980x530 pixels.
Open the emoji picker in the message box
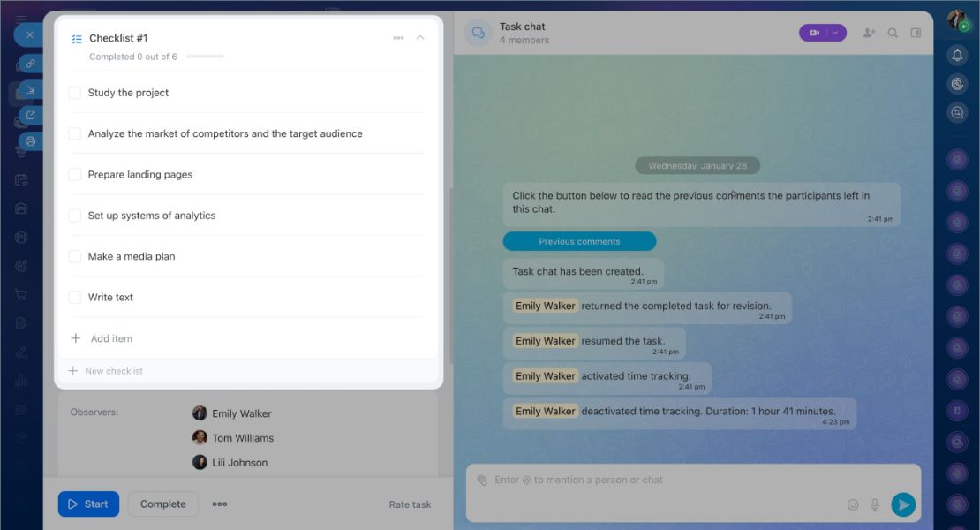point(853,504)
